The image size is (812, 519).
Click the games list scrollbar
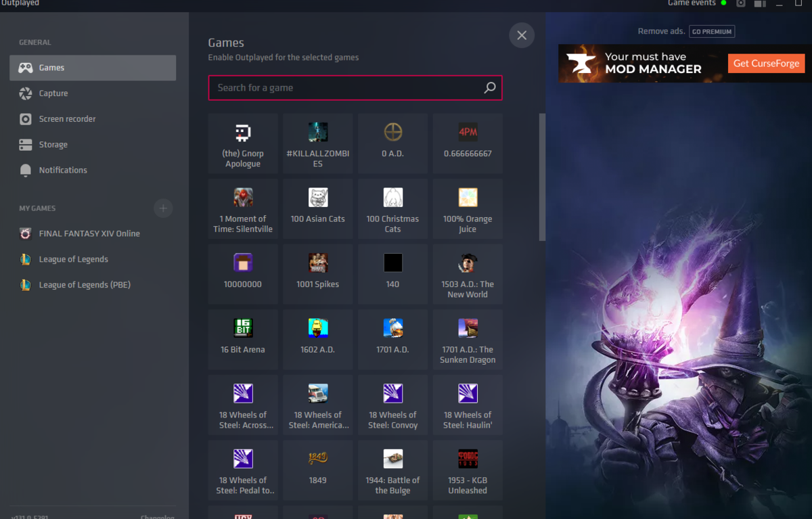542,177
